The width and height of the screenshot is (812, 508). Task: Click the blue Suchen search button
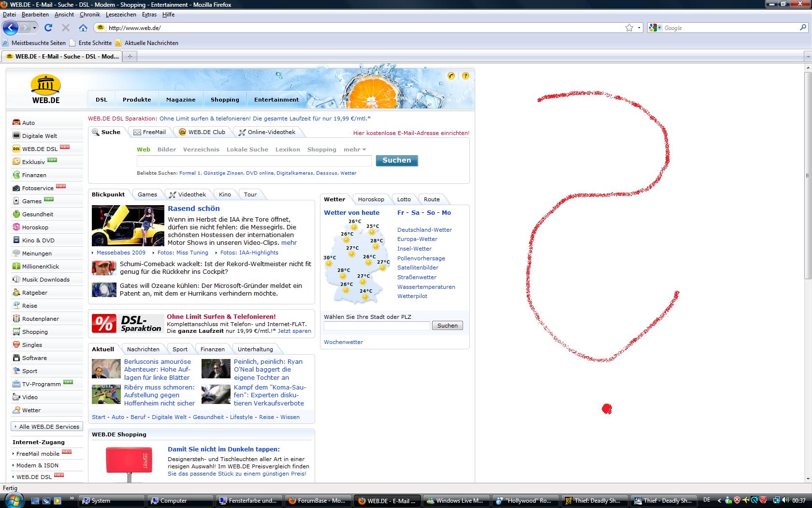(397, 161)
